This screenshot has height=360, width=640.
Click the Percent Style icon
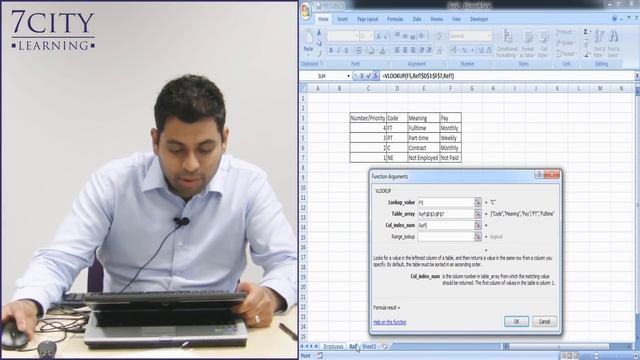[464, 51]
